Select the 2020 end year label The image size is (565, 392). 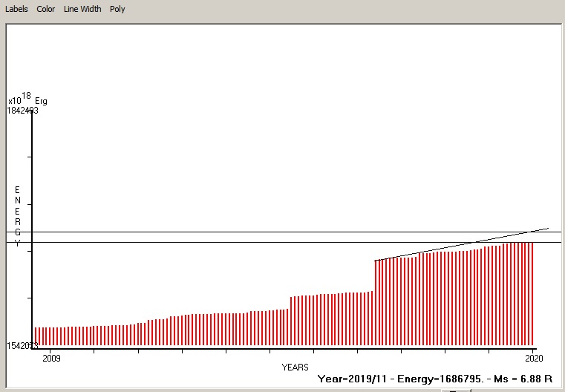pos(533,357)
